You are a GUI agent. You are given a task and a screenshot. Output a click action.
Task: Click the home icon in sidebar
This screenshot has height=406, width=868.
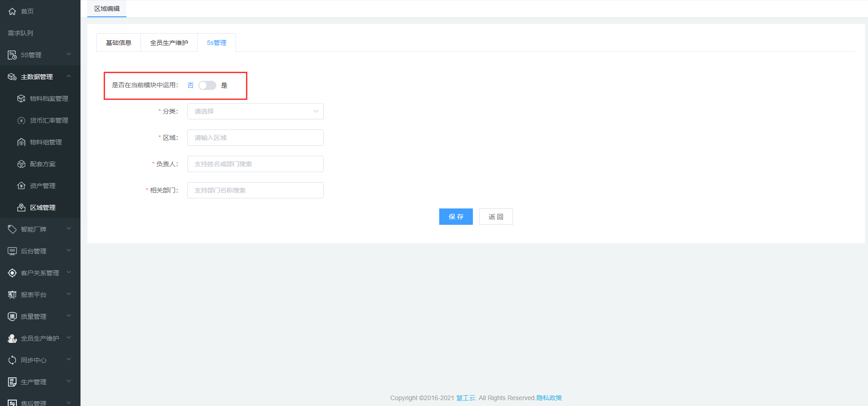pyautogui.click(x=12, y=11)
